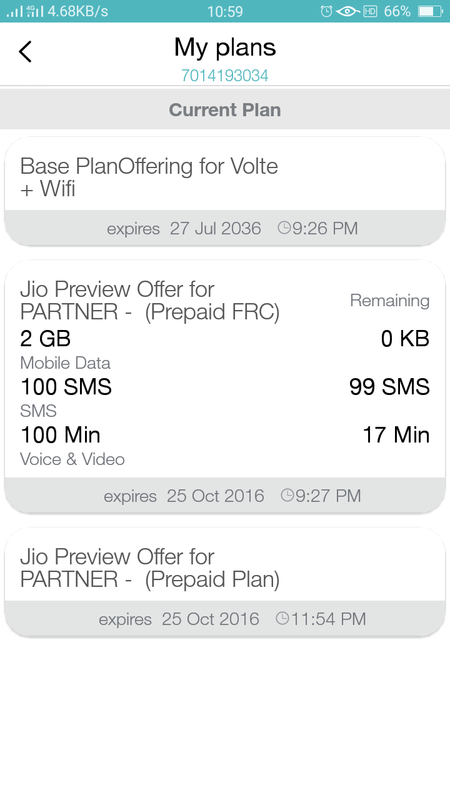
Task: Tap the signal strength bars icon
Action: [x=14, y=11]
